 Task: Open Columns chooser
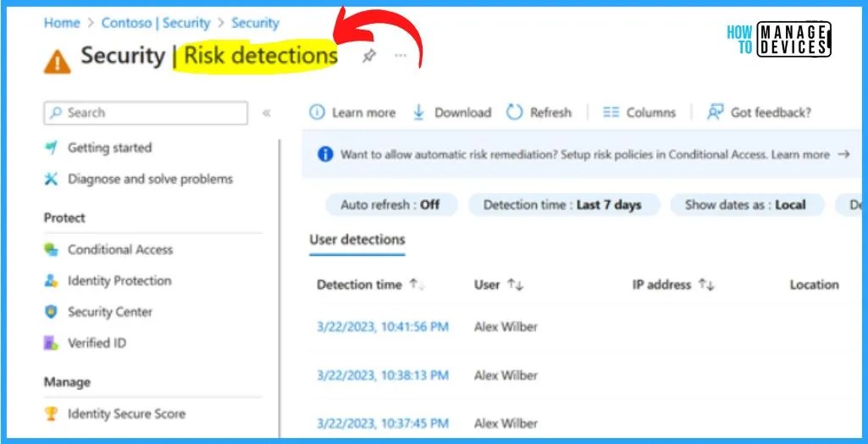point(651,113)
